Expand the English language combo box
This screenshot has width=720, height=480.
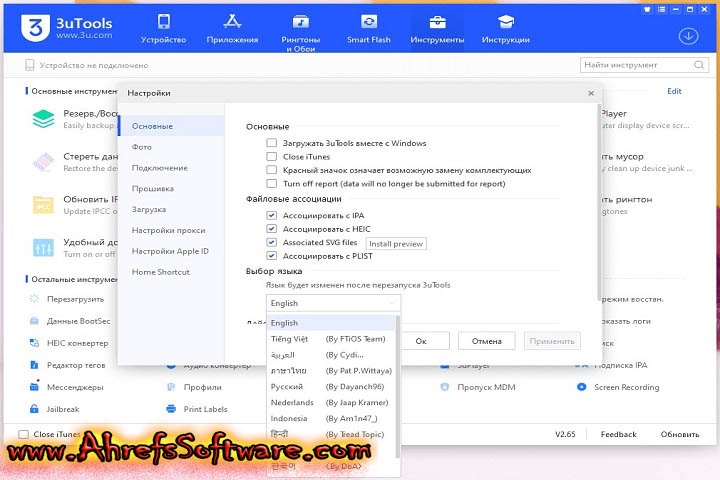click(x=333, y=302)
